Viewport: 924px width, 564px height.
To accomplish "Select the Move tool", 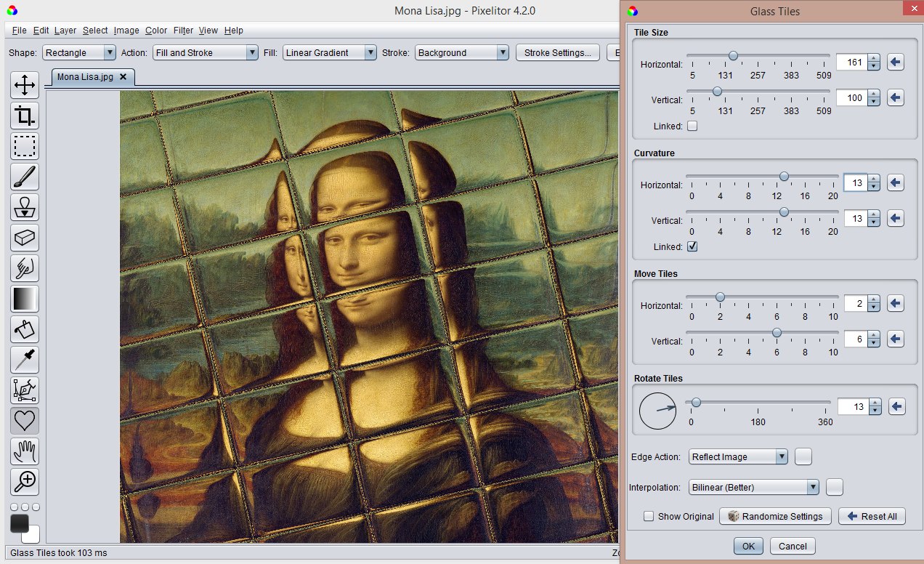I will 24,86.
